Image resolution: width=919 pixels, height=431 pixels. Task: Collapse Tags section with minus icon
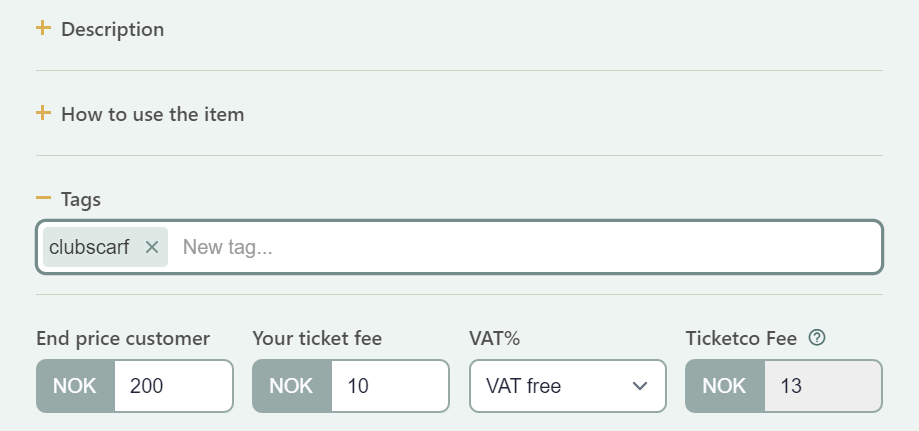coord(43,198)
